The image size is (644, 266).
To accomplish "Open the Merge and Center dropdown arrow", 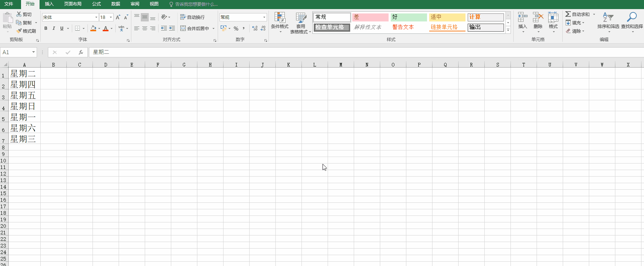I will [213, 28].
